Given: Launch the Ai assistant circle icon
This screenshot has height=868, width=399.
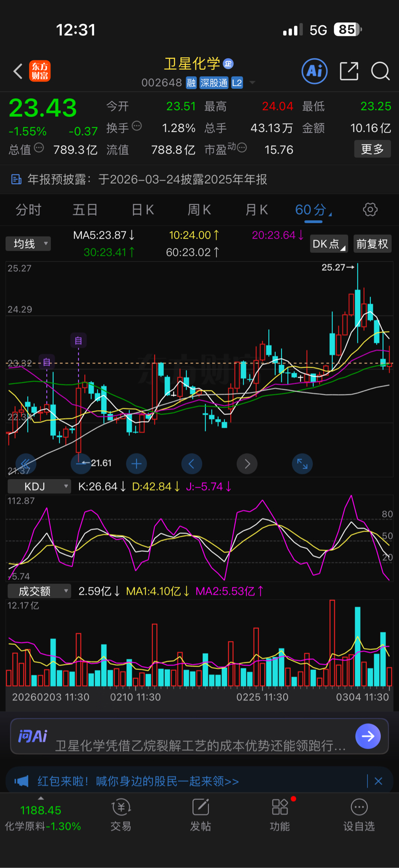Looking at the screenshot, I should pos(314,71).
